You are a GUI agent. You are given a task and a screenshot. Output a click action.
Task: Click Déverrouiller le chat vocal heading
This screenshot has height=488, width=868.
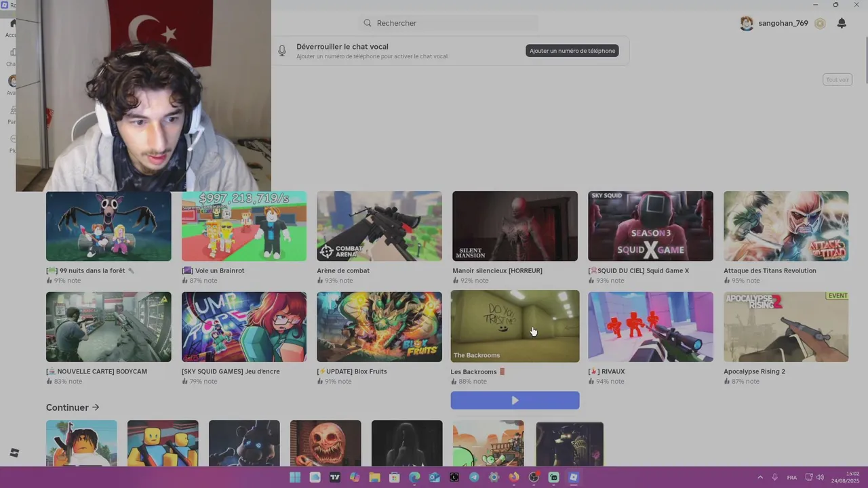coord(342,47)
